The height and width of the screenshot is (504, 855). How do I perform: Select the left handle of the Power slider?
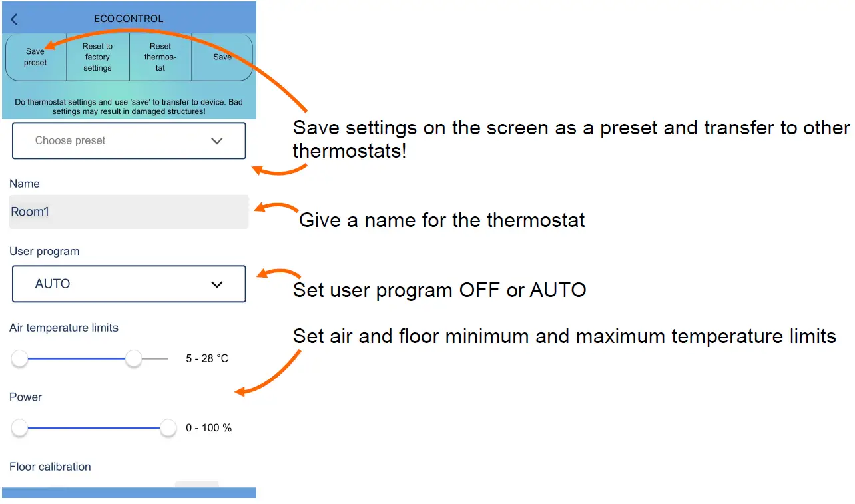tap(19, 428)
